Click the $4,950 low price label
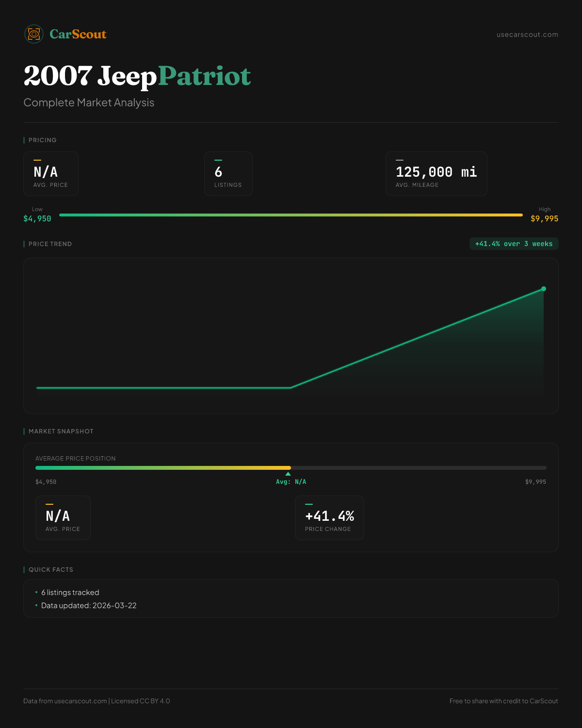Screen dimensions: 582x728 click(37, 219)
